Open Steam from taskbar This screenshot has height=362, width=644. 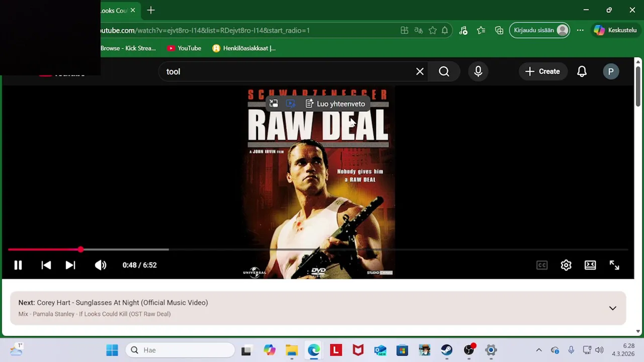pos(447,350)
